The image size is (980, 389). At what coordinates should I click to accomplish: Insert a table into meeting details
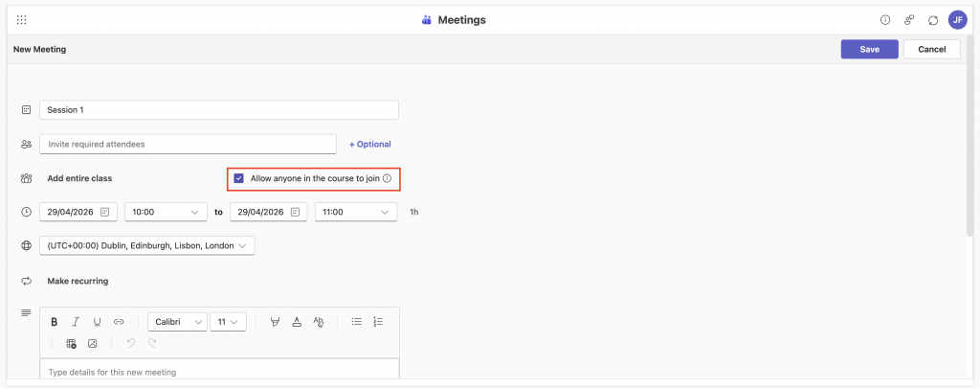coord(71,343)
